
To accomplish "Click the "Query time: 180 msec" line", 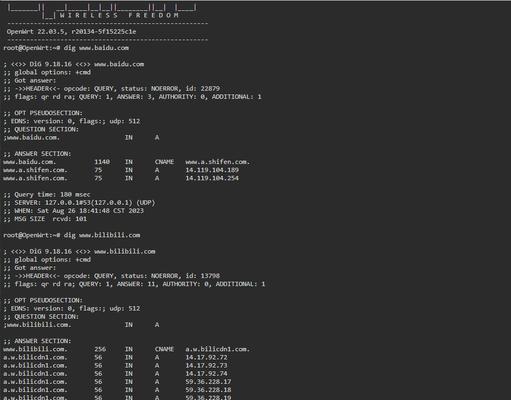I will (47, 194).
